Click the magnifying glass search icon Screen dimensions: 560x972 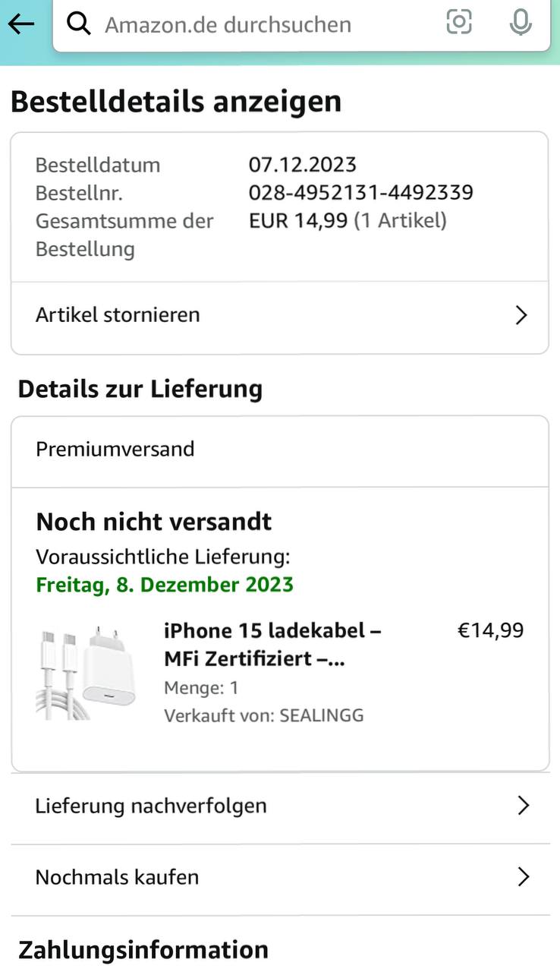(78, 24)
